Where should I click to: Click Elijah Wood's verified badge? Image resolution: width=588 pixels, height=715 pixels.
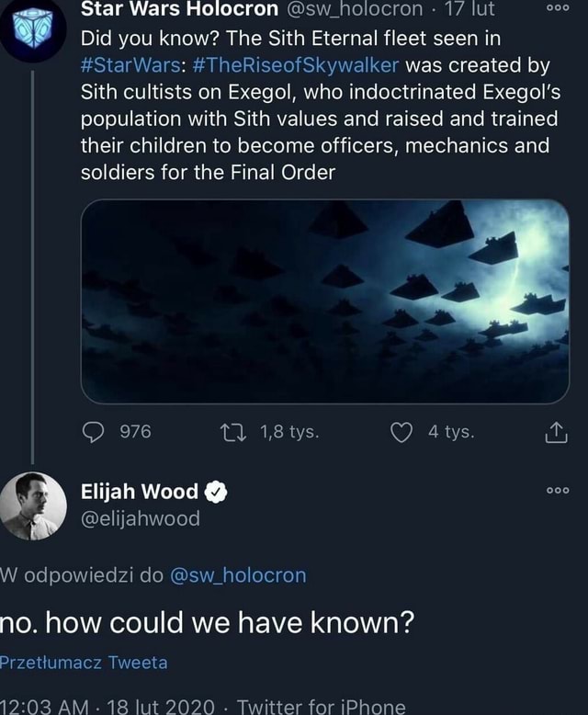click(x=214, y=493)
